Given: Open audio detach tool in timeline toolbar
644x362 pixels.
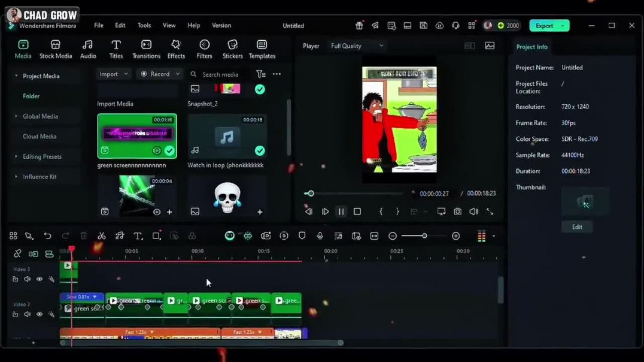Looking at the screenshot, I should (x=120, y=236).
